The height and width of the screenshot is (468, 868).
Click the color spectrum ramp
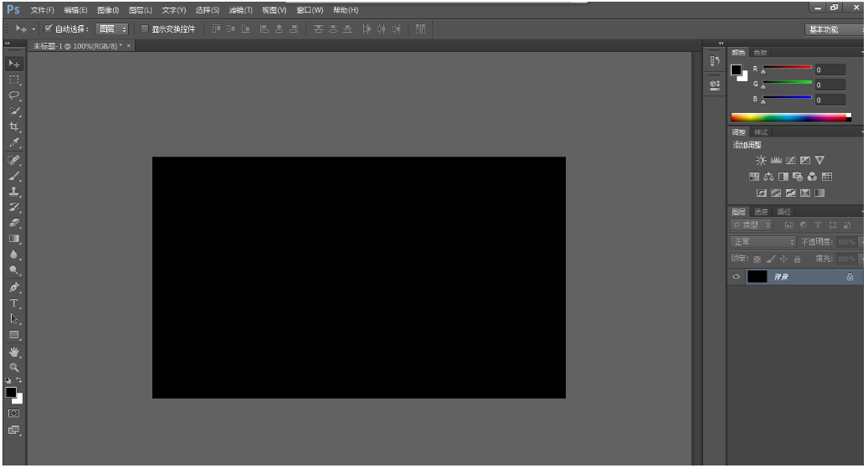tap(791, 117)
